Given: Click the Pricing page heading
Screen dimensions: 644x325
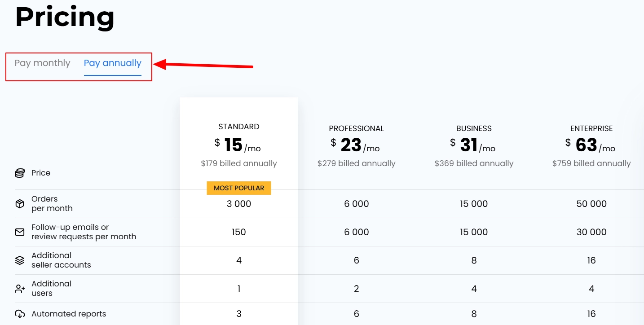Looking at the screenshot, I should (65, 17).
